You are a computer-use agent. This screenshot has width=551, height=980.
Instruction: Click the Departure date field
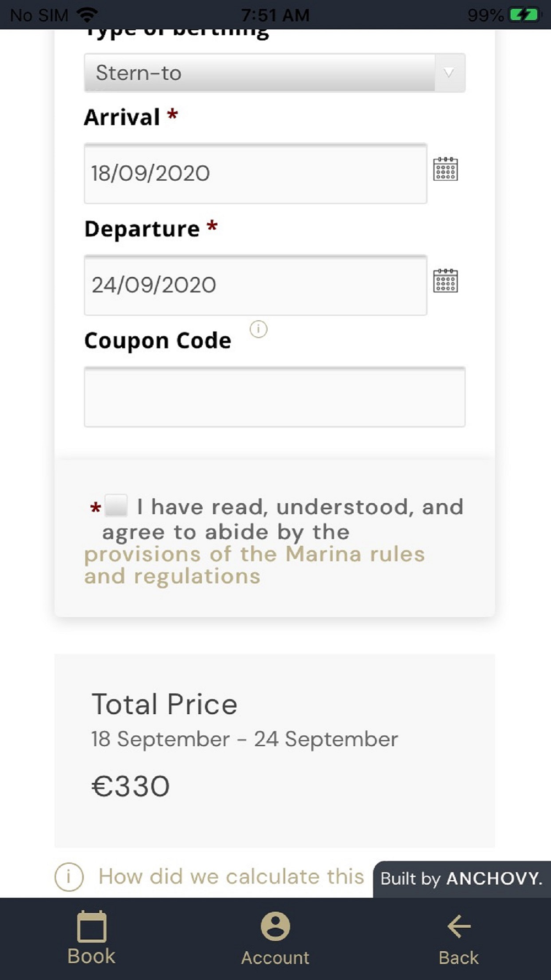[255, 285]
